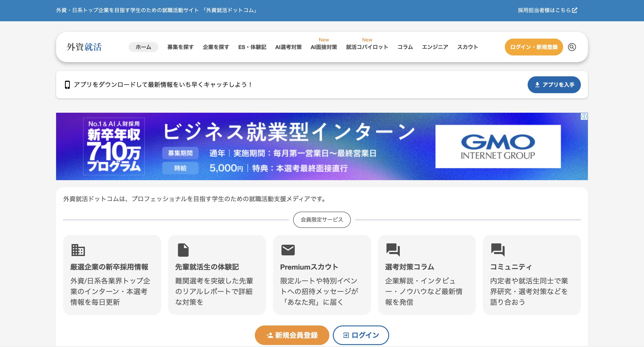
Task: Click the orange 新規会員登録 button
Action: [x=292, y=335]
